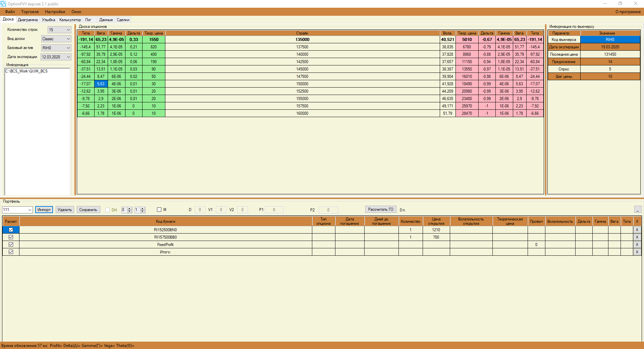
Task: Open the Торговля menu
Action: [30, 12]
